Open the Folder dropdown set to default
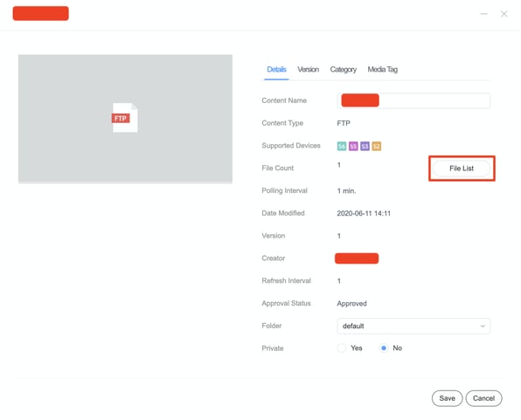 click(413, 326)
